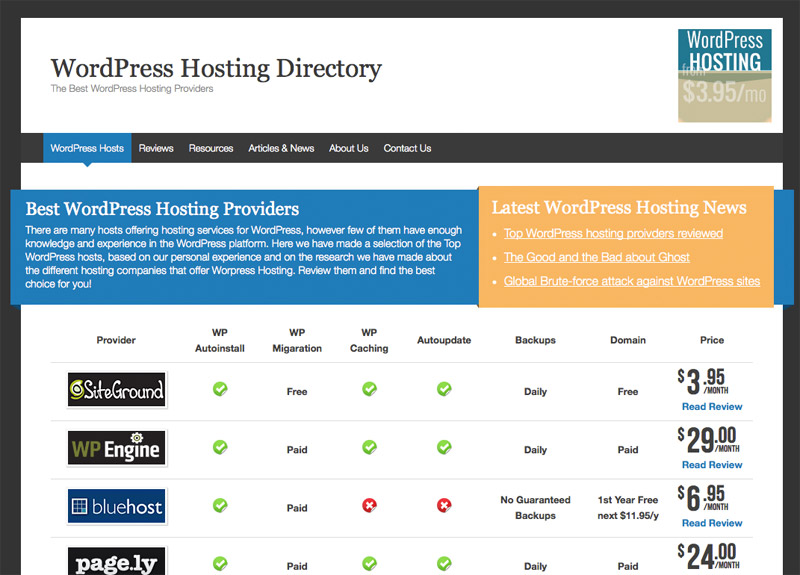Navigate to Contact Us
This screenshot has height=575, width=800.
click(407, 148)
